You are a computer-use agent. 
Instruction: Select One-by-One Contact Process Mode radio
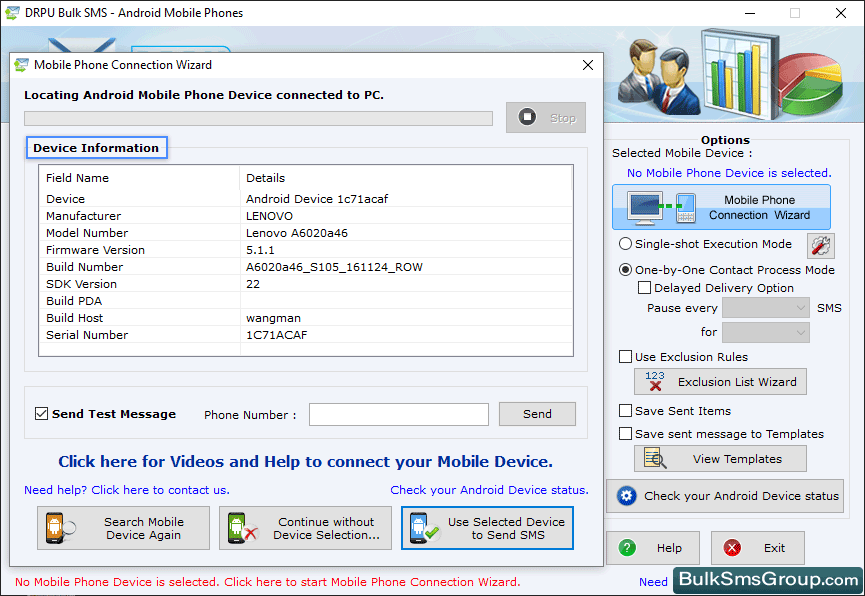625,270
